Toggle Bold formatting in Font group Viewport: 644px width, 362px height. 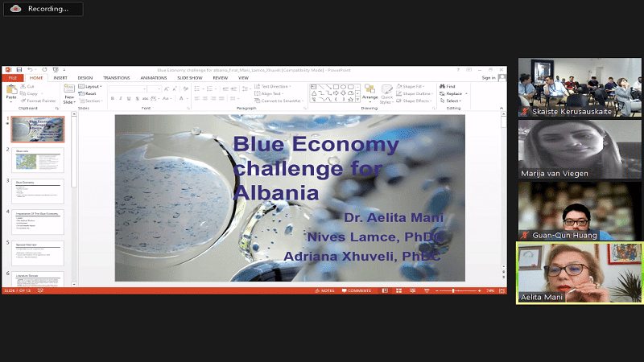pyautogui.click(x=112, y=98)
